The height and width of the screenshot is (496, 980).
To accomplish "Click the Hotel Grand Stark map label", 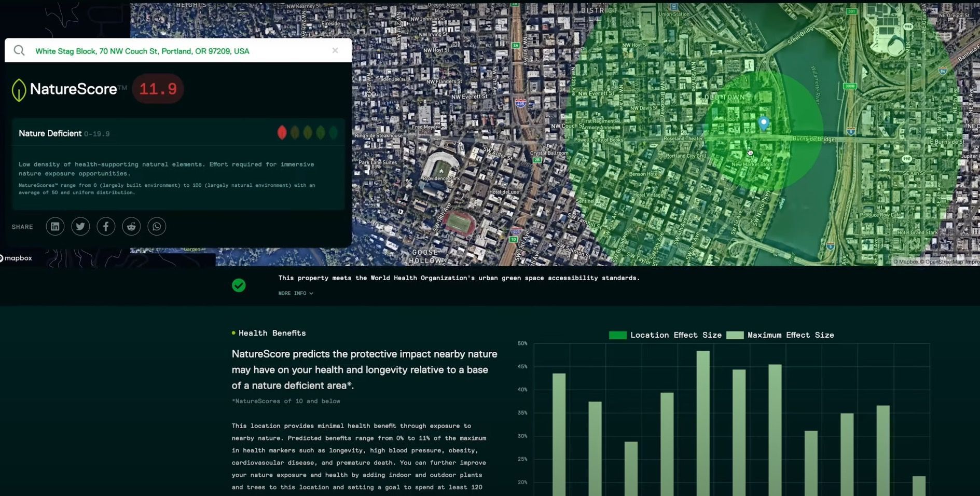I will [x=917, y=232].
